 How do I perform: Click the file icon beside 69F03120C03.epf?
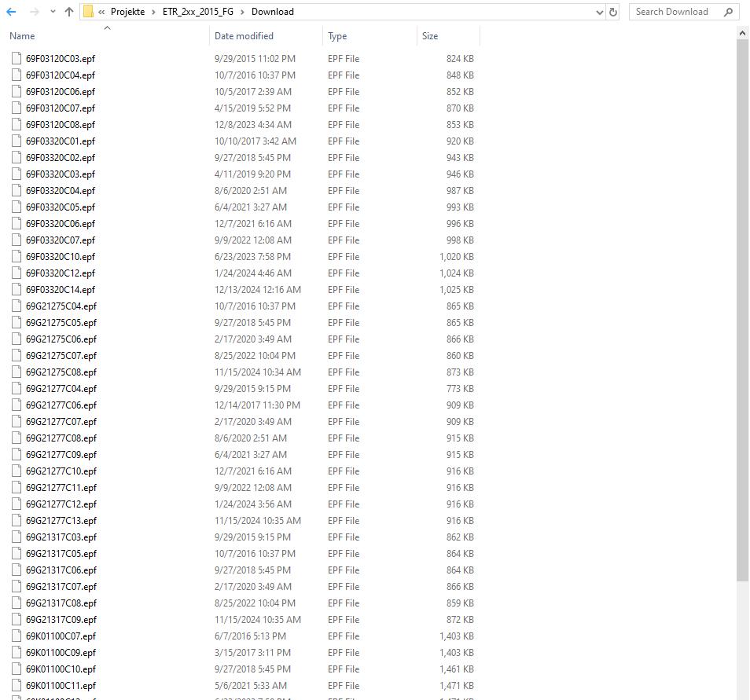tap(16, 58)
